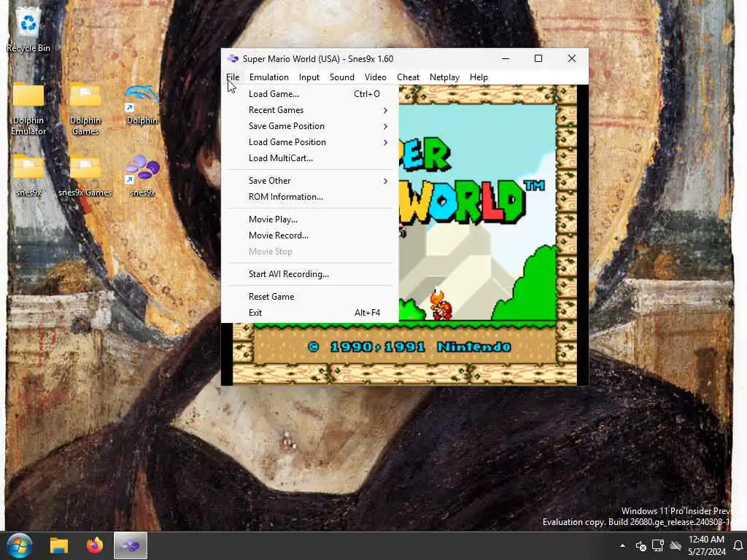Select the snes9x folder on desktop
This screenshot has height=560, width=747.
coord(28,175)
